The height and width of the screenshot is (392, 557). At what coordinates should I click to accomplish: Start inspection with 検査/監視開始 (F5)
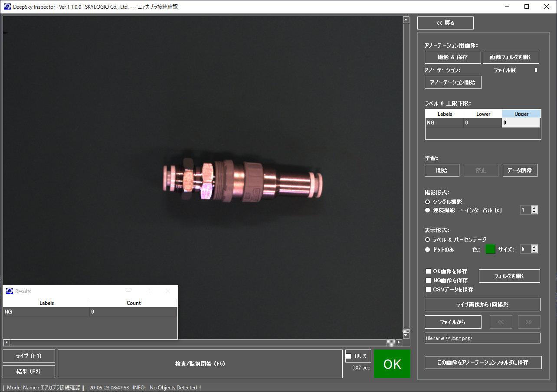(x=200, y=364)
